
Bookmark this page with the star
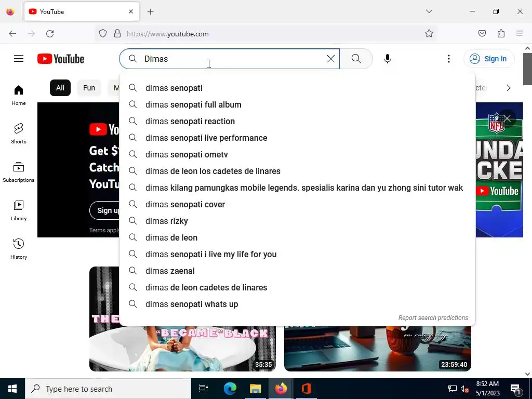[x=429, y=34]
